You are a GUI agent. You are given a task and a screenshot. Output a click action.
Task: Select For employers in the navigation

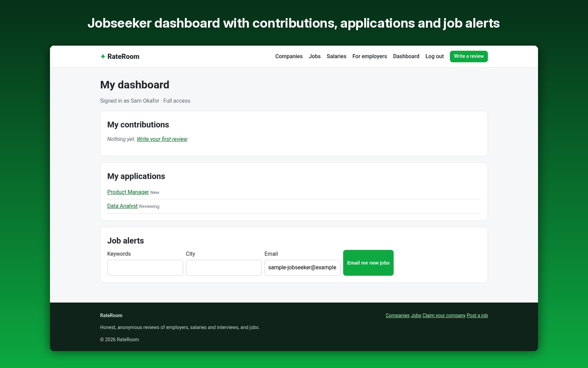click(x=369, y=56)
